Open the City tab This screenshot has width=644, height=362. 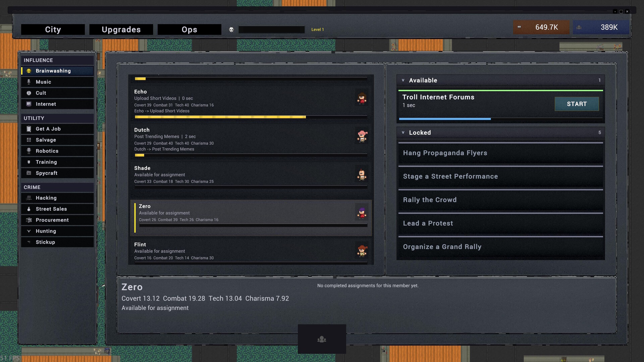pyautogui.click(x=53, y=29)
